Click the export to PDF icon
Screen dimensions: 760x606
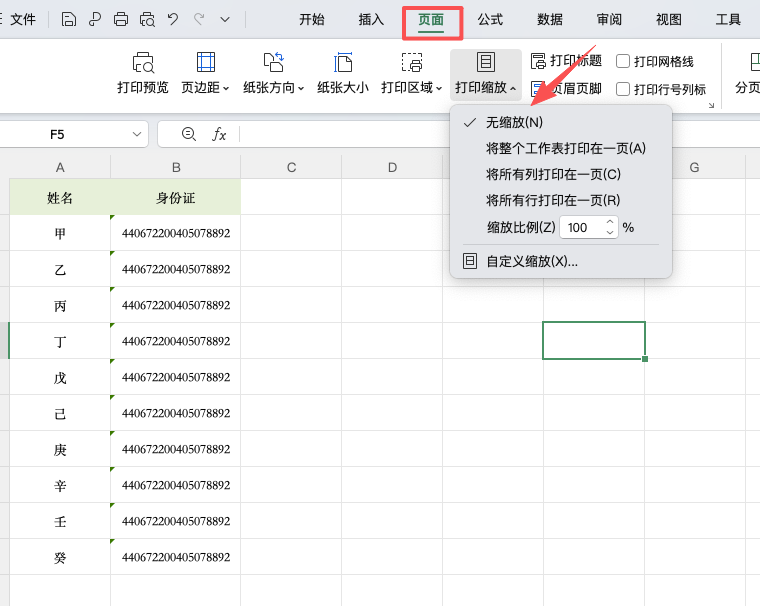click(95, 19)
